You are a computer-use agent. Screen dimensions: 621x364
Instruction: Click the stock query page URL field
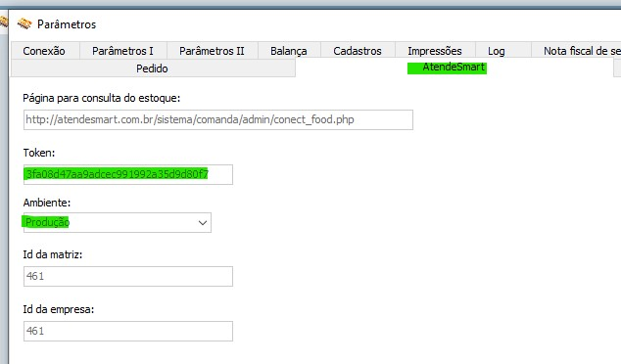click(218, 119)
